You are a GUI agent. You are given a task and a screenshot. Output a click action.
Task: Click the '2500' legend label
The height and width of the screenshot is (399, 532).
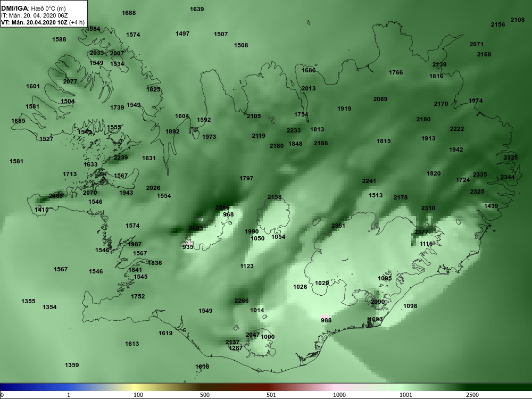(x=472, y=395)
